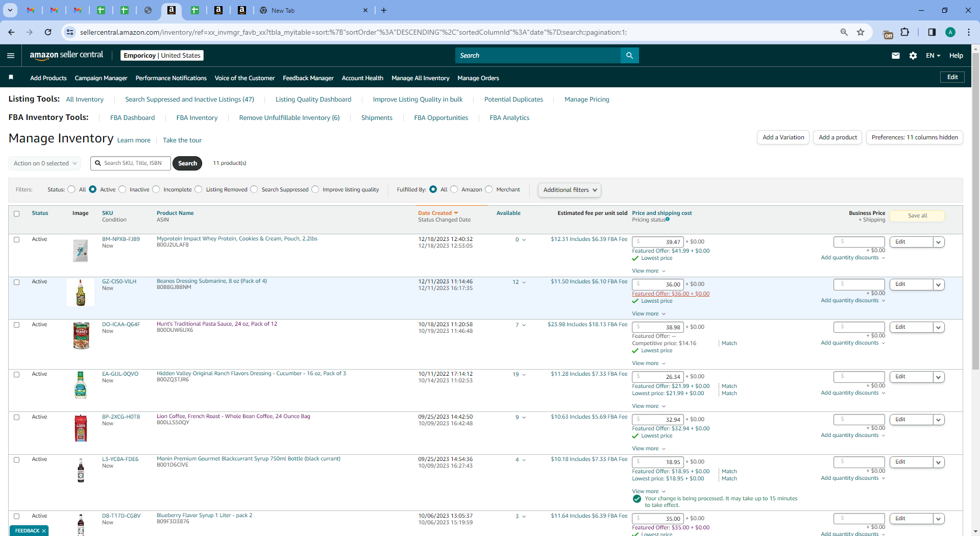Open the Chrome profile avatar

950,32
